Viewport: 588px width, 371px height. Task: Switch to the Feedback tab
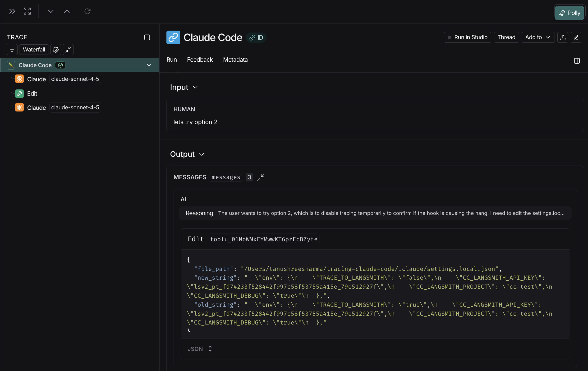point(200,60)
